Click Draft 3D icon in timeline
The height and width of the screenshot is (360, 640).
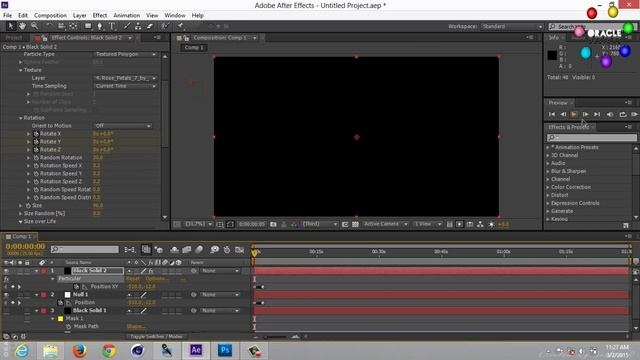[x=159, y=249]
